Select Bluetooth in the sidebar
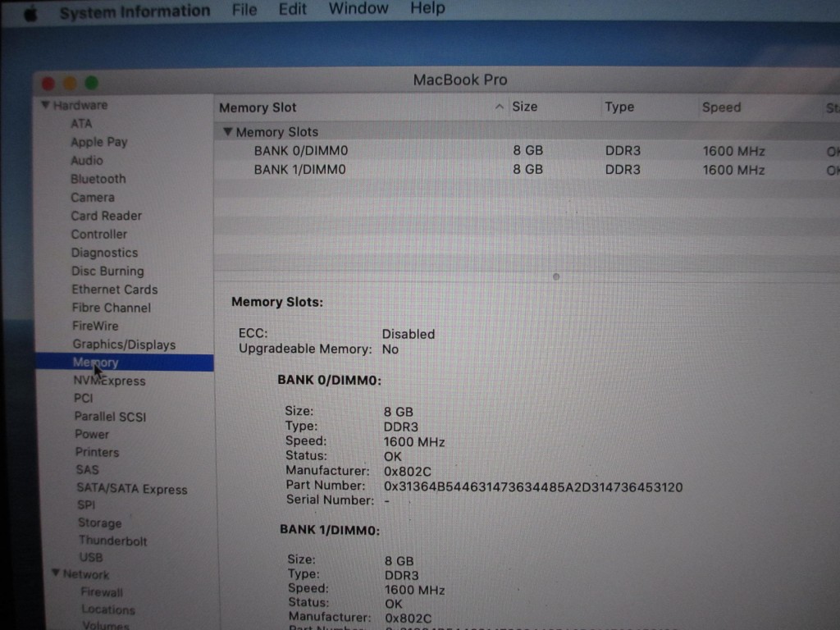The height and width of the screenshot is (630, 840). 98,178
